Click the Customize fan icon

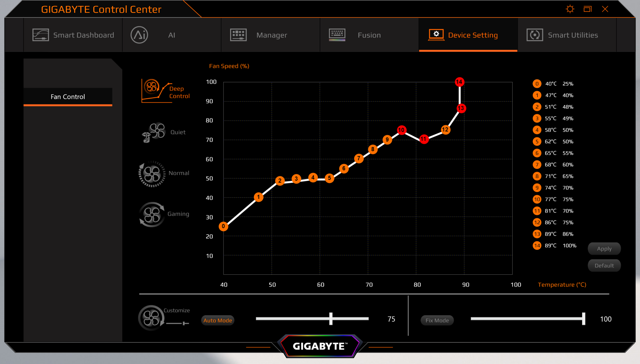pyautogui.click(x=151, y=318)
